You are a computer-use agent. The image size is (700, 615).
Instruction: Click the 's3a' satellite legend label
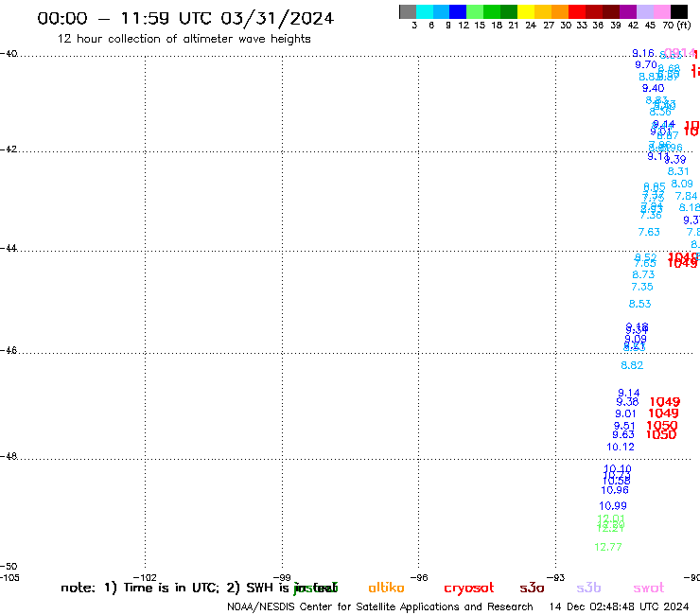tap(532, 588)
